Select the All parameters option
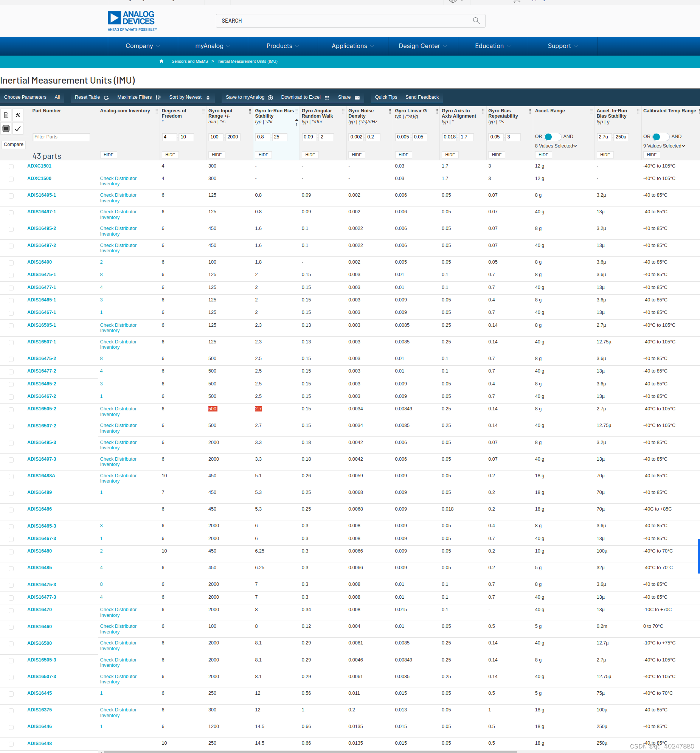 click(57, 97)
